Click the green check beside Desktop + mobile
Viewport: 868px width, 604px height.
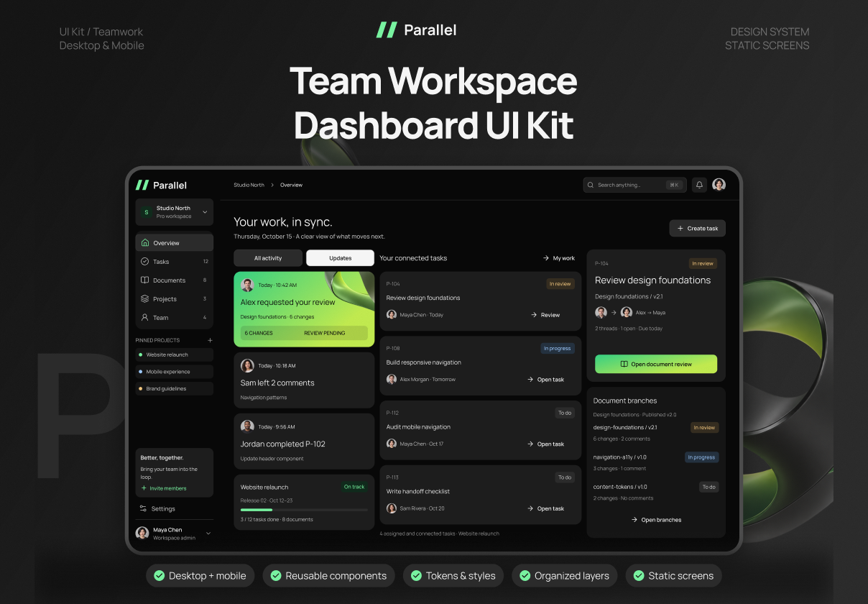pos(159,576)
